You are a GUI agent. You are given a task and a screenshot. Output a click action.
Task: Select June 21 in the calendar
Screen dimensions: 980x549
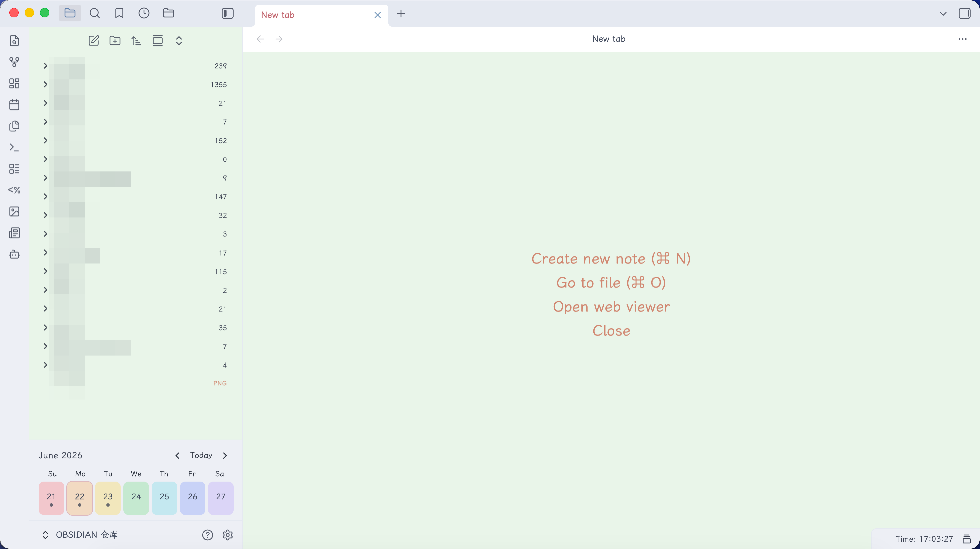51,498
